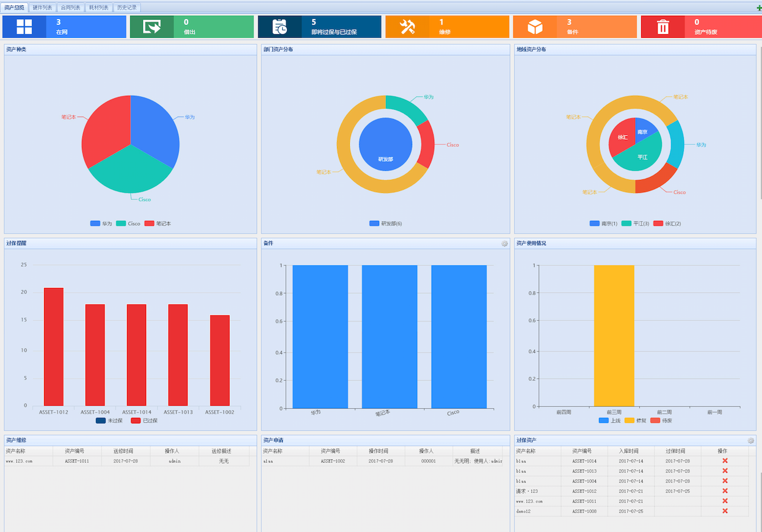Click the 000001 operator cell
Screen dimensions: 762x532
pos(429,461)
